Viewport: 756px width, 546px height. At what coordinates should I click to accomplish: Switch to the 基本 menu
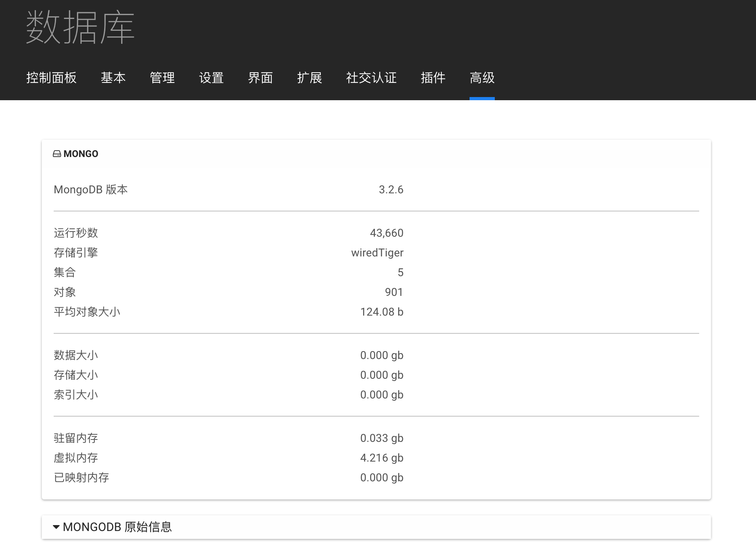113,78
